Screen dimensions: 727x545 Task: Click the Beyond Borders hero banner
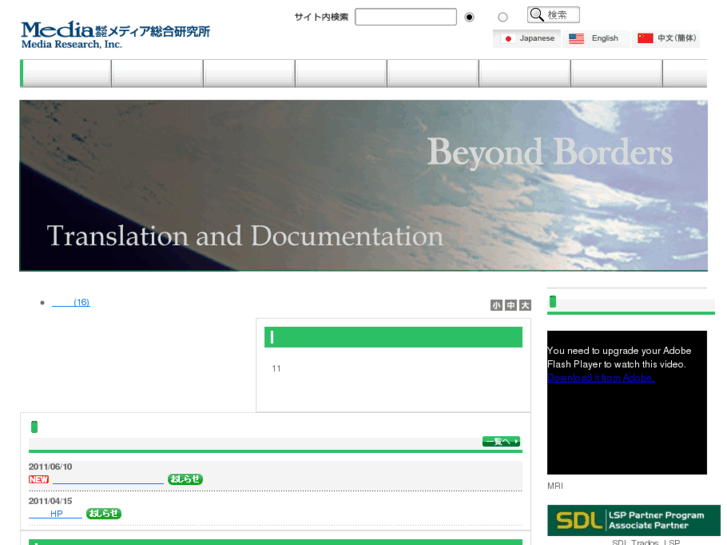pyautogui.click(x=364, y=186)
